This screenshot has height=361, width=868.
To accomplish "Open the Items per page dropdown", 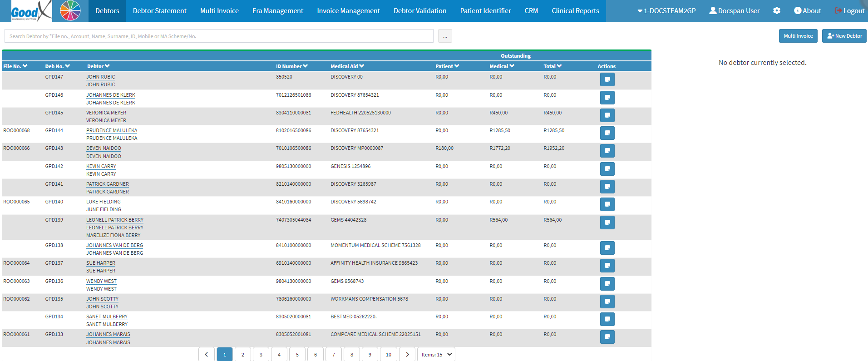I will pos(436,355).
